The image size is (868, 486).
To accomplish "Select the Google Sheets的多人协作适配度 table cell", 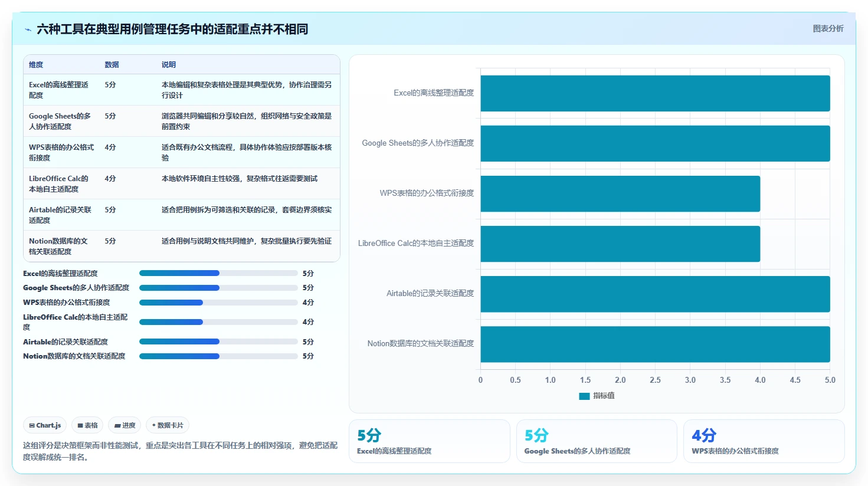I will tap(60, 121).
